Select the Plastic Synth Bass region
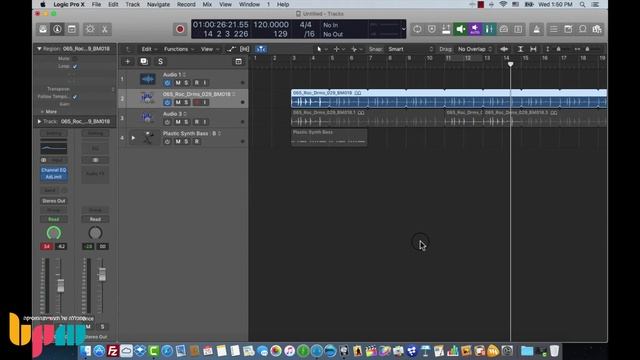 coord(329,138)
